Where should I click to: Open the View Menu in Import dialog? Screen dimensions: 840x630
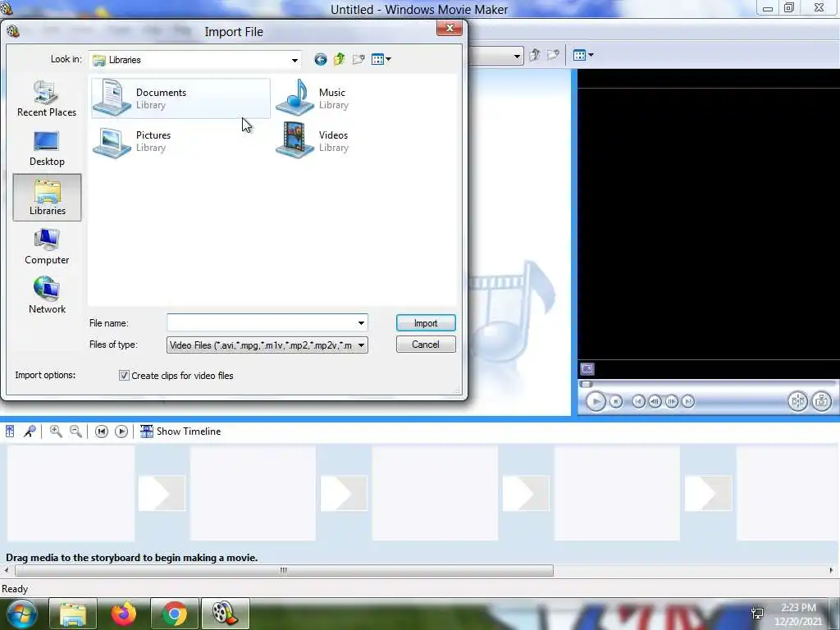coord(381,59)
